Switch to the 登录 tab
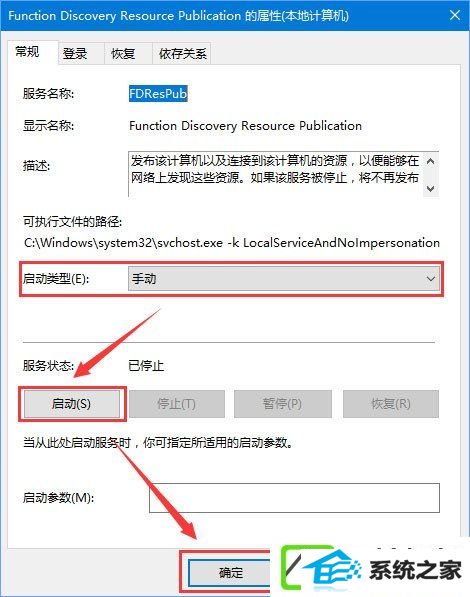 pos(75,53)
